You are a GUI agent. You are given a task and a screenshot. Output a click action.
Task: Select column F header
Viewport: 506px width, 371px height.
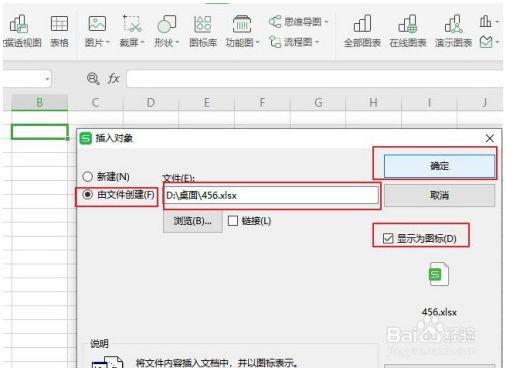(x=262, y=102)
